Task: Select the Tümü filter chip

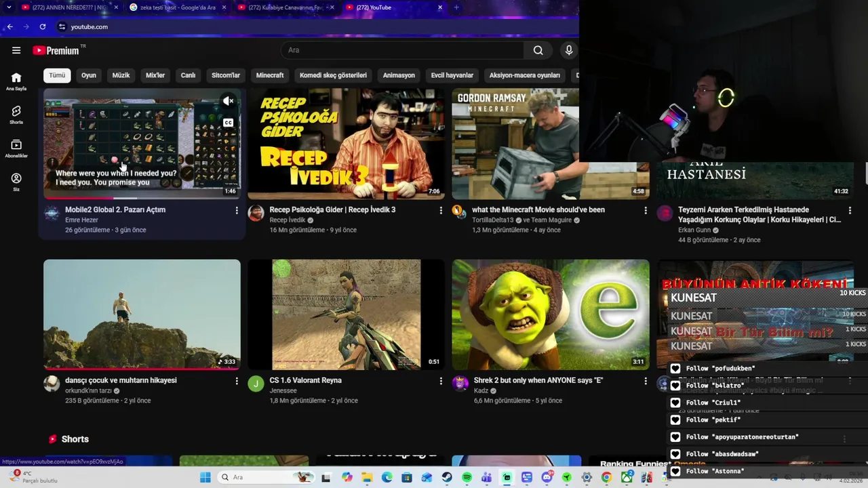Action: pyautogui.click(x=57, y=75)
